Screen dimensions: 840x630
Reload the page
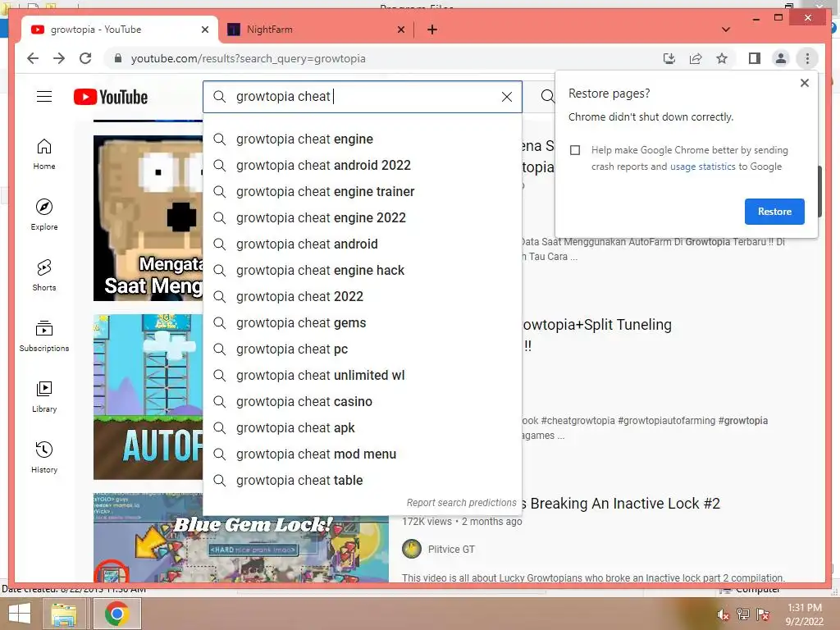tap(85, 58)
